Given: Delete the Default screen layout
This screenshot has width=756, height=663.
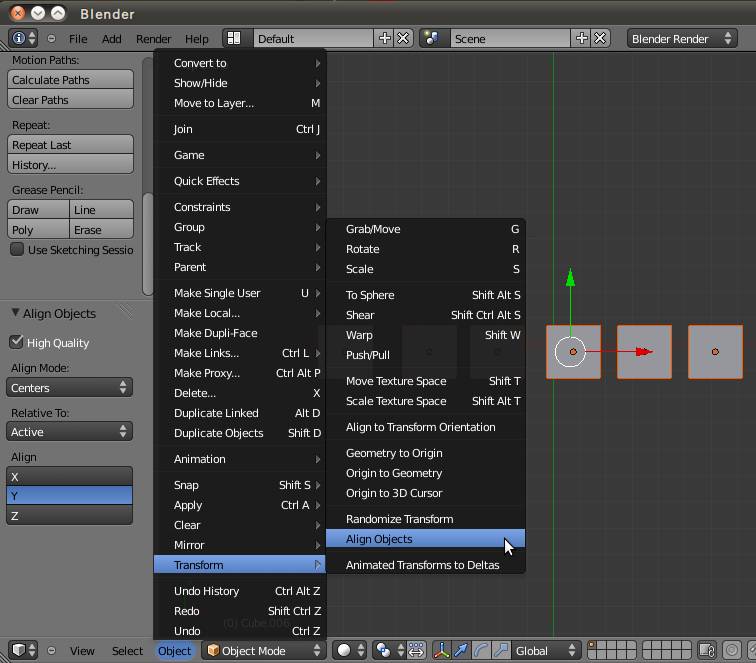Looking at the screenshot, I should (x=403, y=39).
